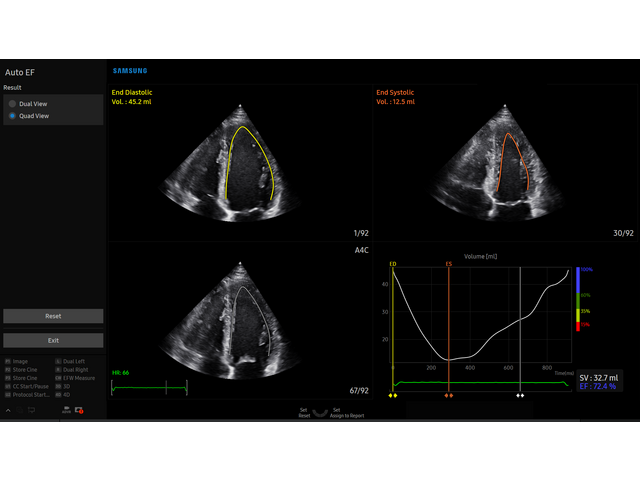The image size is (640, 480).
Task: Click the Exit button
Action: tap(53, 340)
